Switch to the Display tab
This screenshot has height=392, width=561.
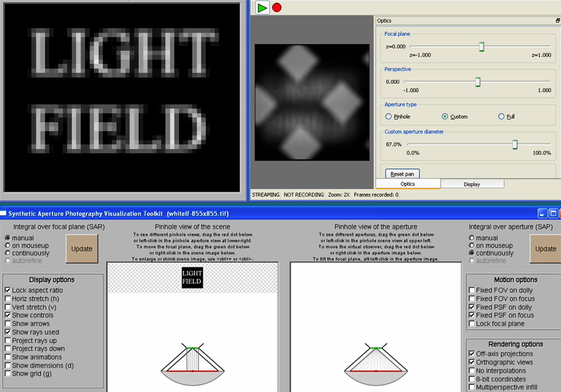click(x=472, y=184)
